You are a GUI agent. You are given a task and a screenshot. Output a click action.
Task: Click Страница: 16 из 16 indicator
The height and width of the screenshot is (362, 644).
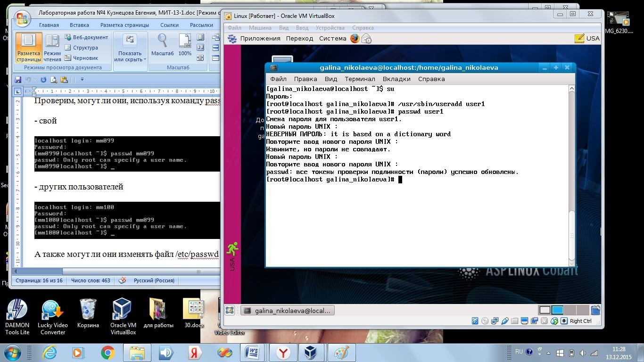[39, 280]
